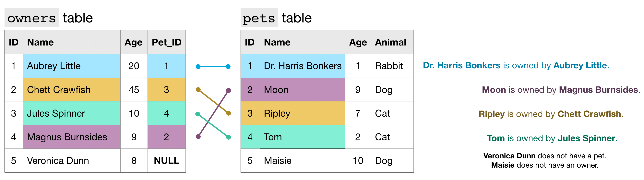Viewport: 644px width, 180px height.
Task: Select the 'pets' code label in the title
Action: pyautogui.click(x=259, y=18)
